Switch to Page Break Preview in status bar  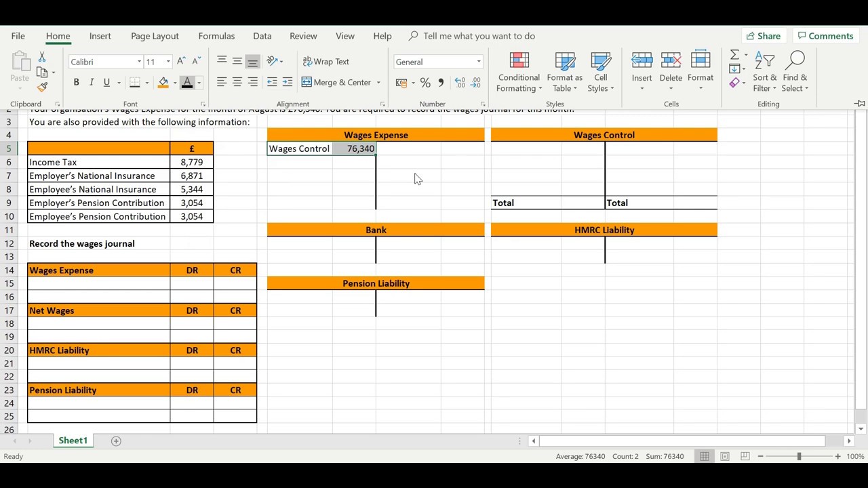(745, 456)
